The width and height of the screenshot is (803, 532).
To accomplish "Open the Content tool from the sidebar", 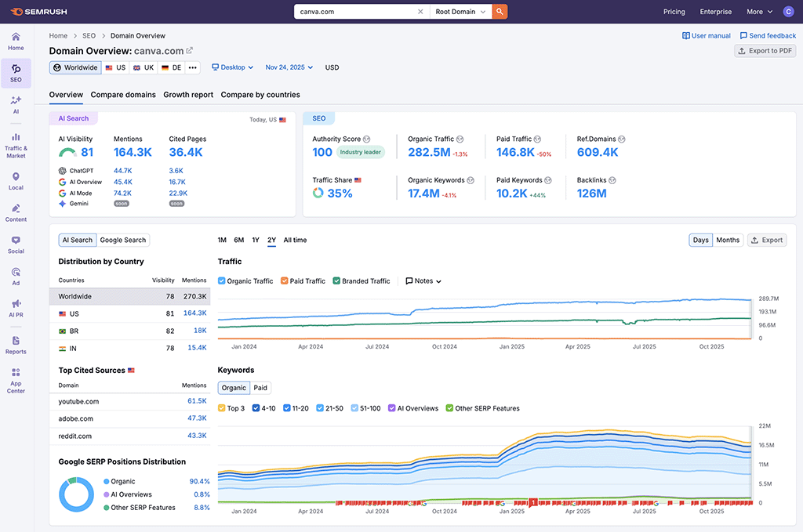I will click(16, 213).
